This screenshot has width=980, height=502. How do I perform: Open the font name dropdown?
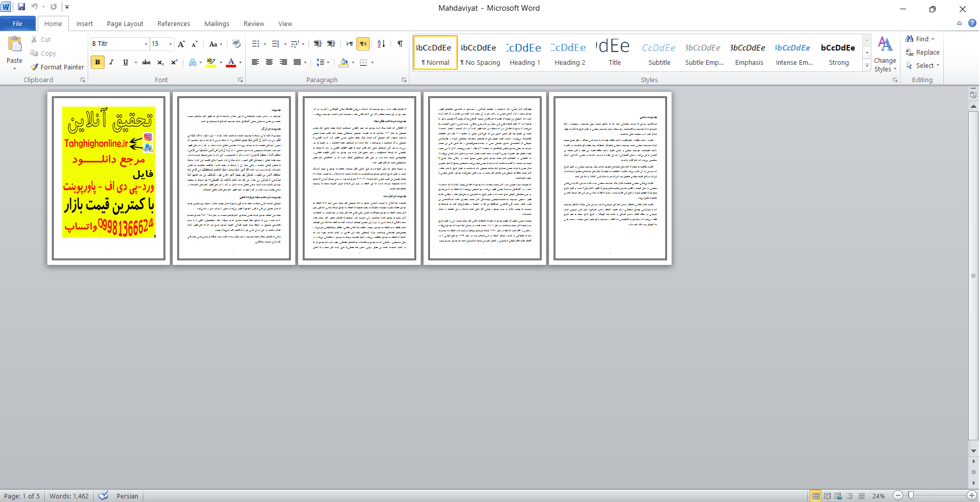pos(146,44)
